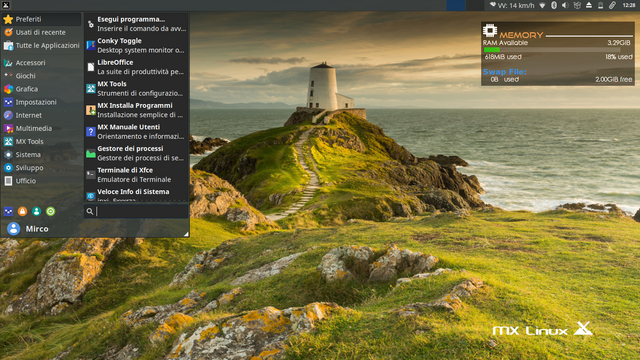Open settings icon at menu bottom

8,211
